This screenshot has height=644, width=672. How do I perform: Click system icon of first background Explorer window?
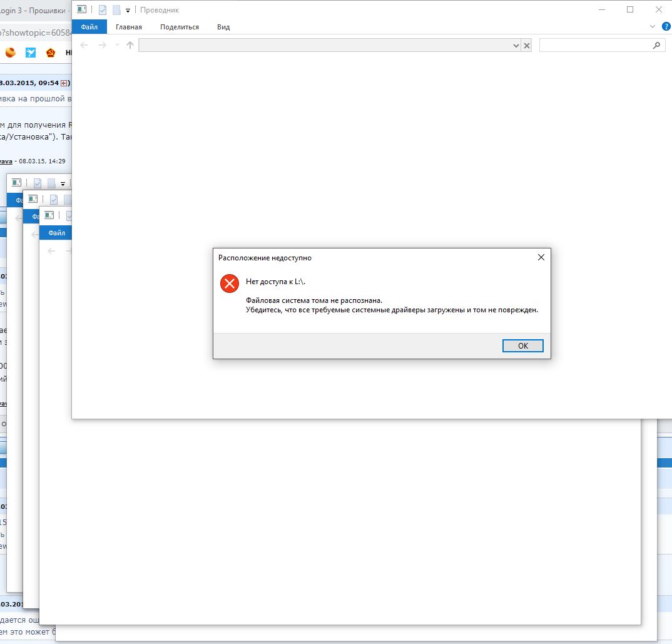click(17, 182)
